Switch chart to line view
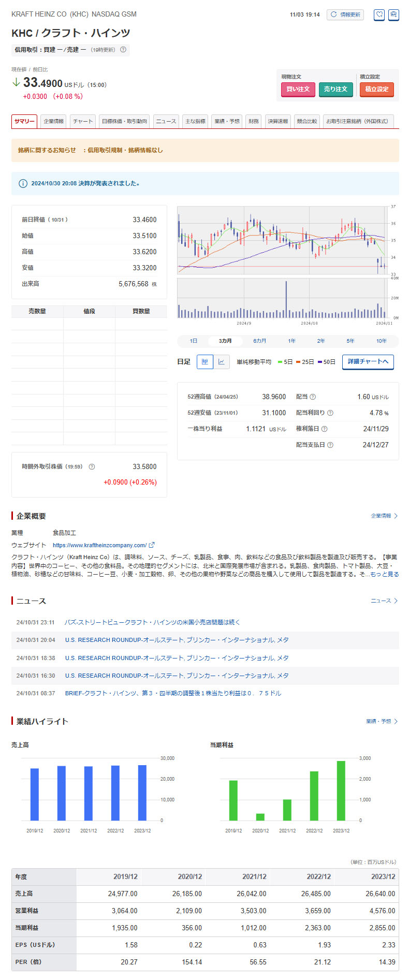The height and width of the screenshot is (980, 409). (221, 362)
